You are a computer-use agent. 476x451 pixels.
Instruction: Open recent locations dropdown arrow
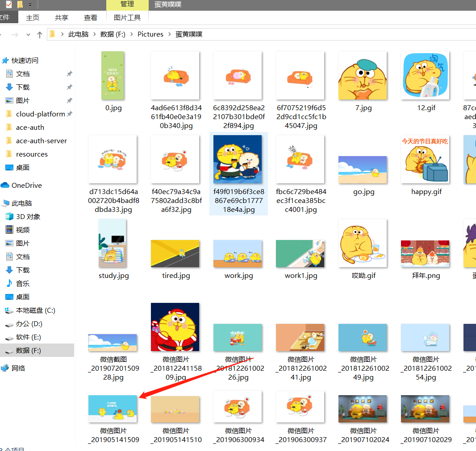click(28, 35)
